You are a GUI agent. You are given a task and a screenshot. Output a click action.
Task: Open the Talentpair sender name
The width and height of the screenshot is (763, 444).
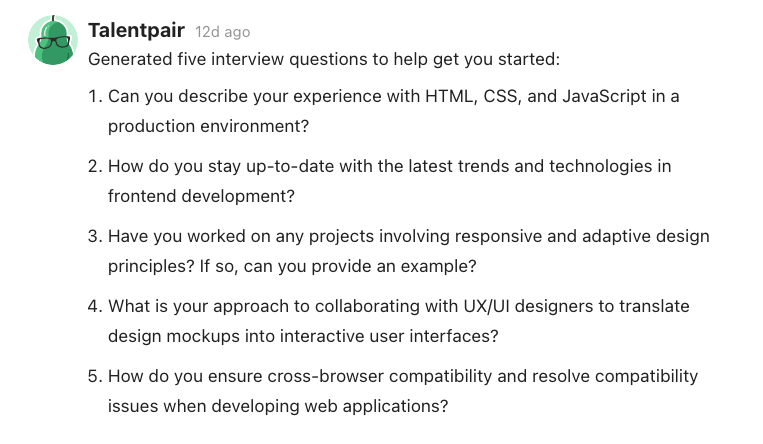136,32
